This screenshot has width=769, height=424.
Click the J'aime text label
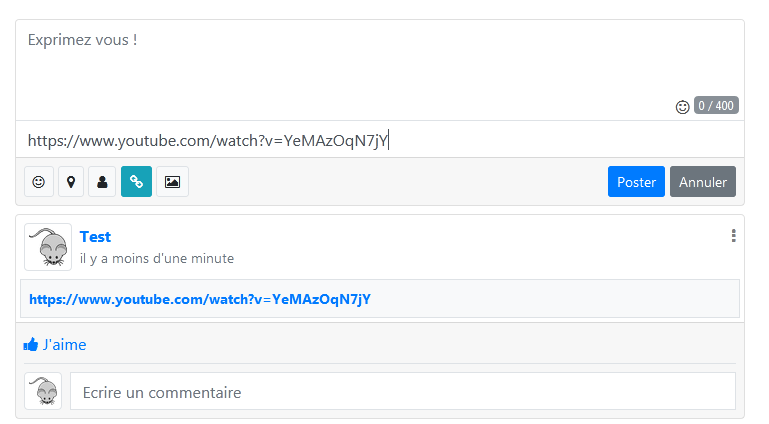coord(65,345)
